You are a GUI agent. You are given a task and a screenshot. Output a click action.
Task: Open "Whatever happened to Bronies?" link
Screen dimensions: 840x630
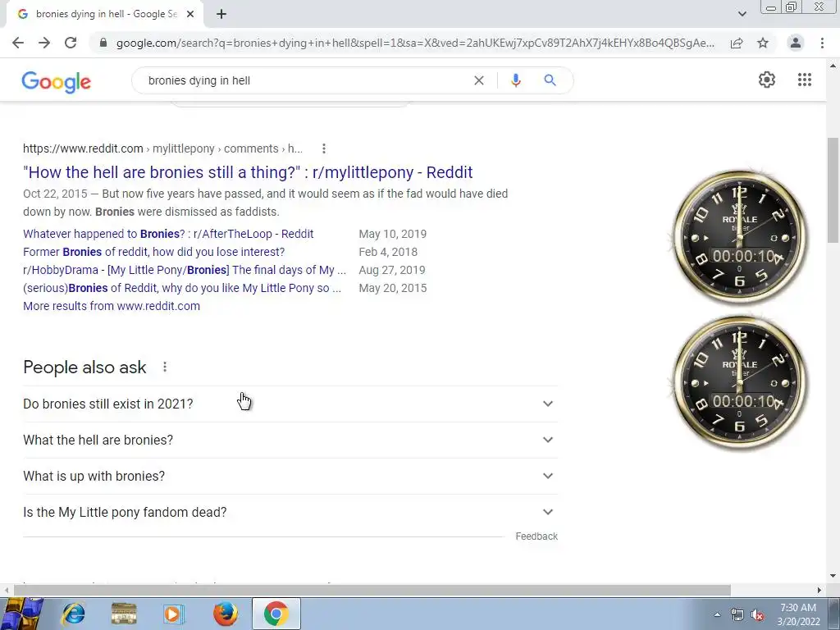[x=168, y=234]
